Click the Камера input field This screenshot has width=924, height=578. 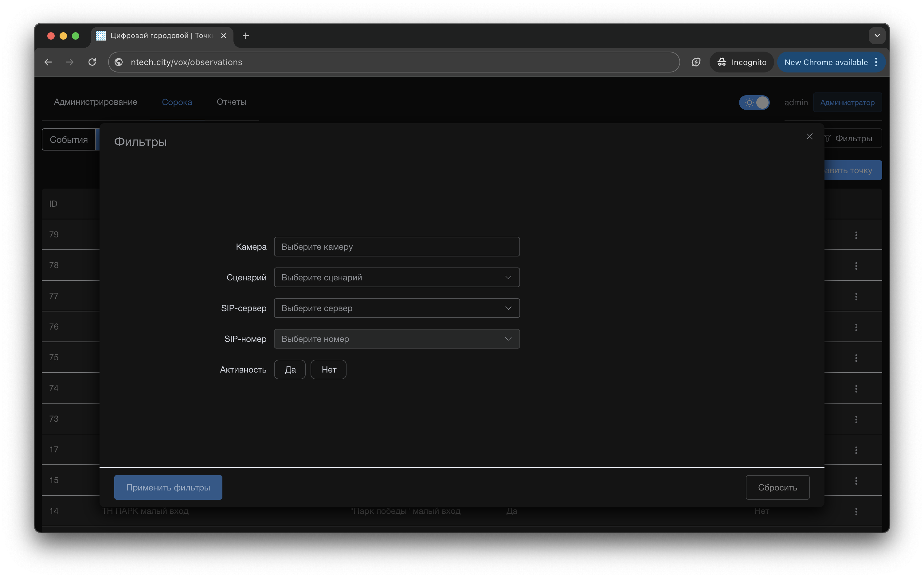coord(397,247)
